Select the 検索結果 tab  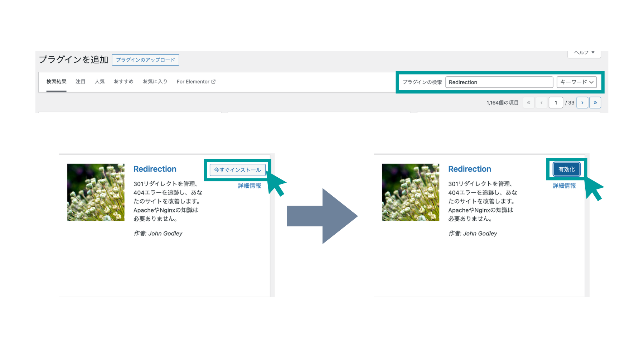57,82
